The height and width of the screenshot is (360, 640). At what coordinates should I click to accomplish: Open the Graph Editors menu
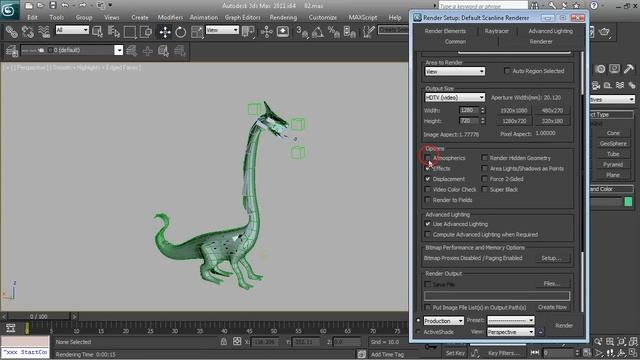[x=242, y=18]
